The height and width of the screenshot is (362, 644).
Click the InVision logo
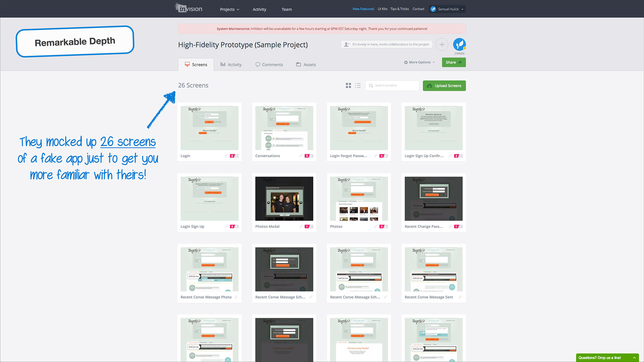(x=189, y=9)
